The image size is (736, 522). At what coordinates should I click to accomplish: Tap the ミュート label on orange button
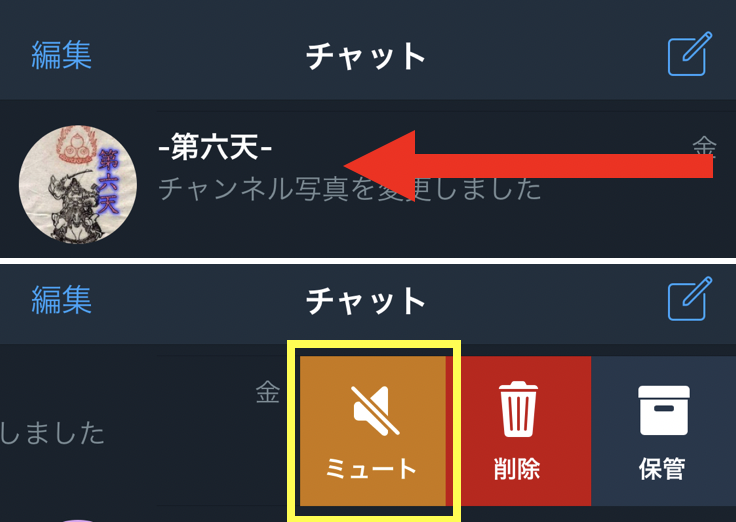[371, 468]
